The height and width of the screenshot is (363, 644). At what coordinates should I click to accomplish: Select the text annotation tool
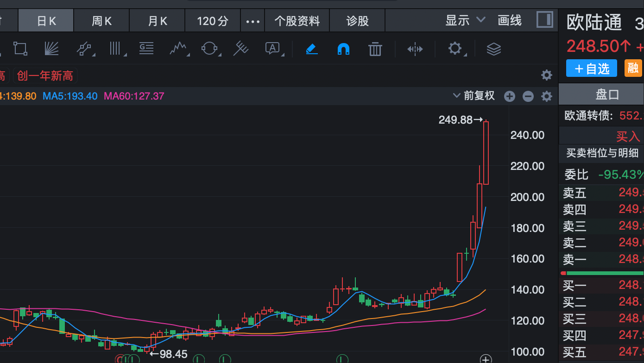coord(272,48)
